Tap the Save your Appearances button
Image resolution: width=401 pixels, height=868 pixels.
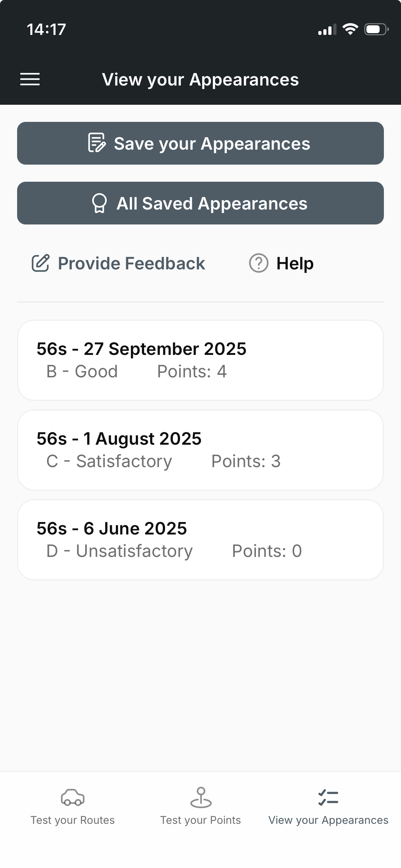(200, 143)
